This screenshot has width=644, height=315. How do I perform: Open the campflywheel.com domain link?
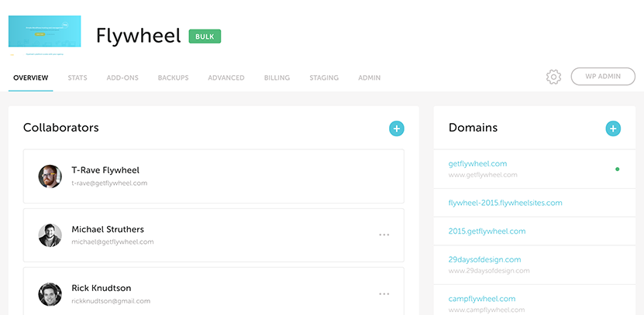[x=482, y=299]
